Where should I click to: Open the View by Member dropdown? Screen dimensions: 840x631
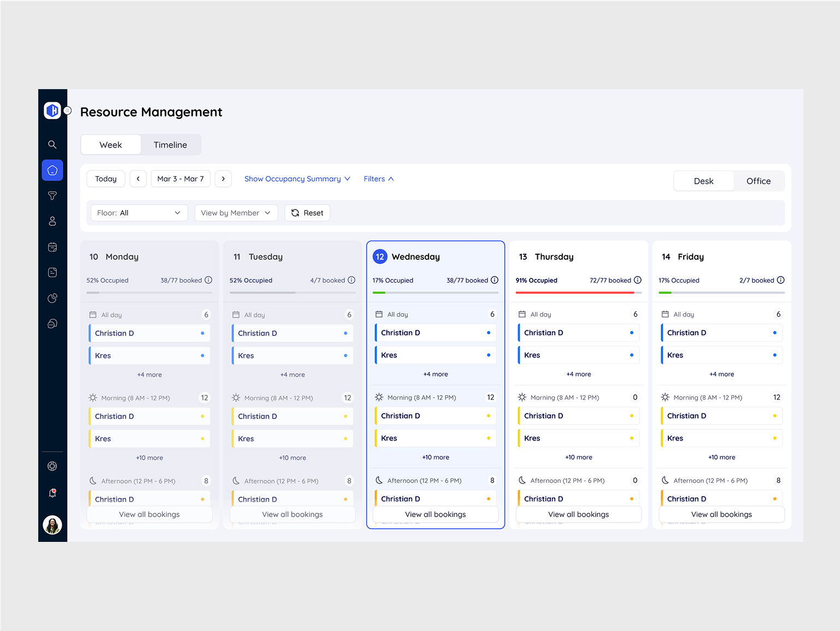point(236,213)
